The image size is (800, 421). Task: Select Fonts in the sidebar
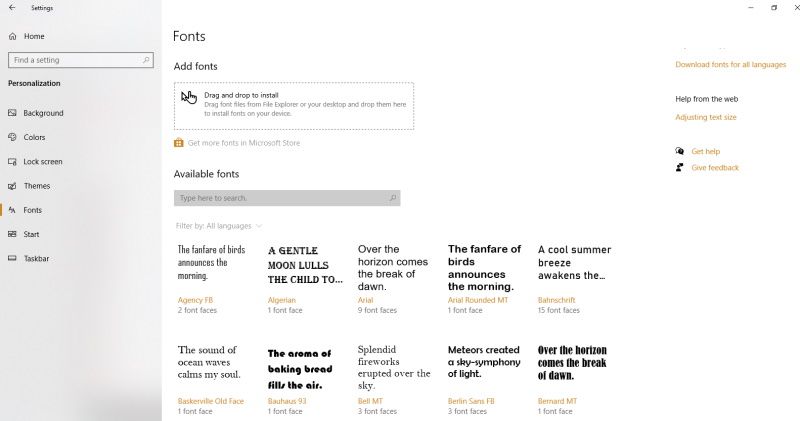32,210
